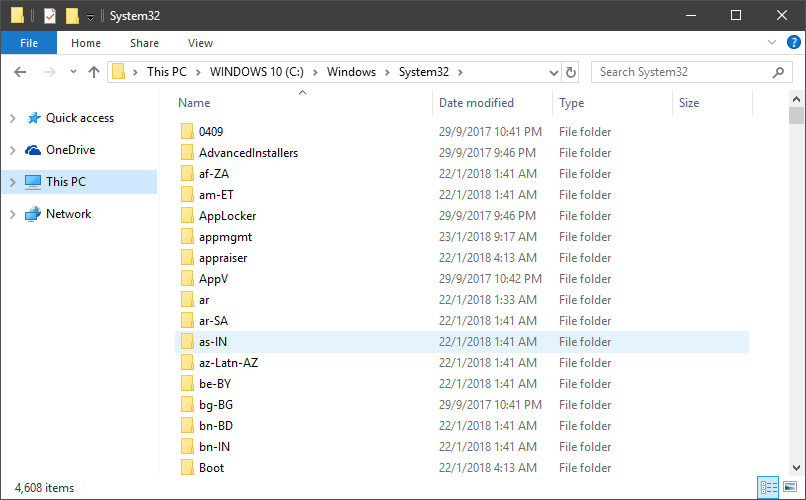This screenshot has height=500, width=806.
Task: Expand the This PC tree node
Action: click(13, 182)
